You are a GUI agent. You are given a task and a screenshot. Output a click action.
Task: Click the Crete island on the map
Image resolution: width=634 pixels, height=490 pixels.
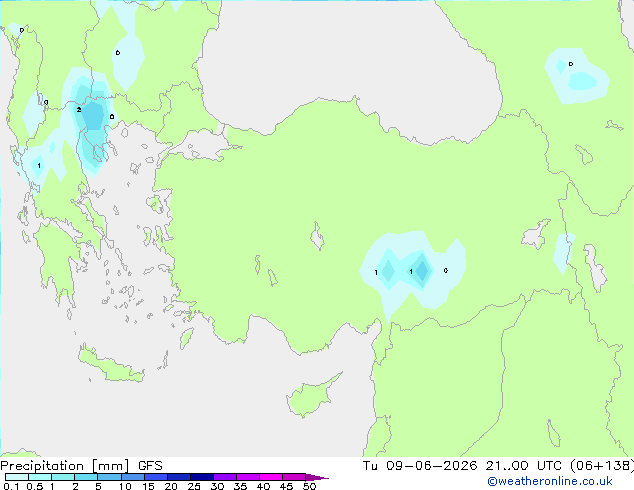(111, 364)
